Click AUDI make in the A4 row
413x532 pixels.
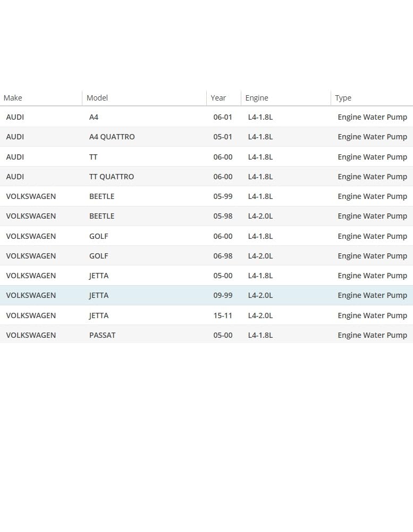(15, 117)
